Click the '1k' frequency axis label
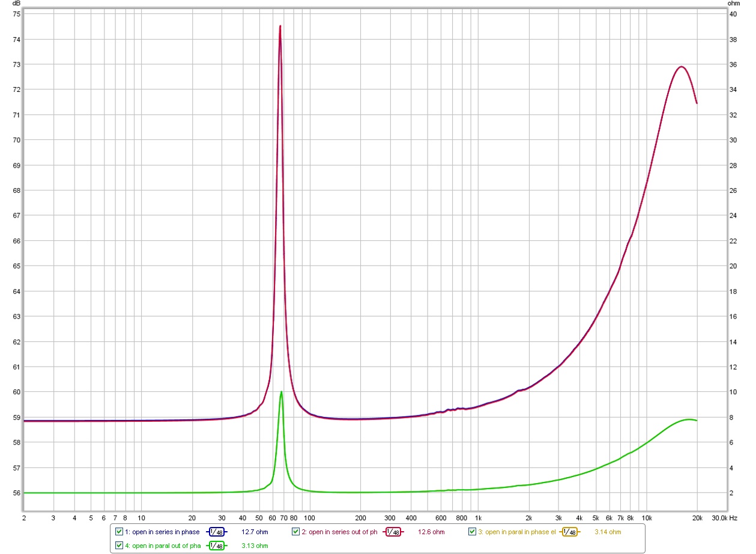This screenshot has height=554, width=756. pos(478,517)
